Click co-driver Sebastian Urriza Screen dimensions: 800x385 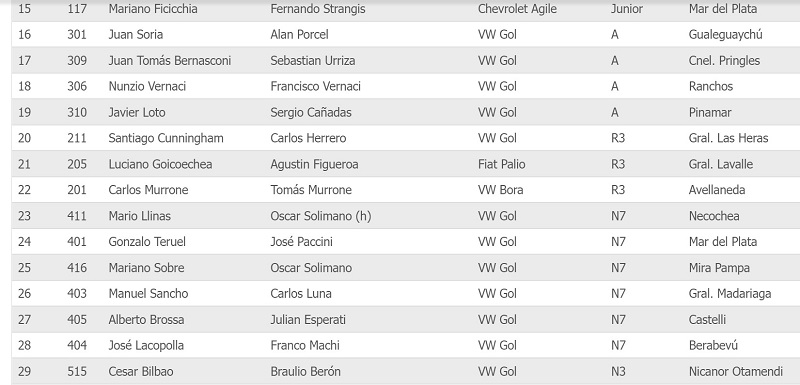pyautogui.click(x=313, y=61)
